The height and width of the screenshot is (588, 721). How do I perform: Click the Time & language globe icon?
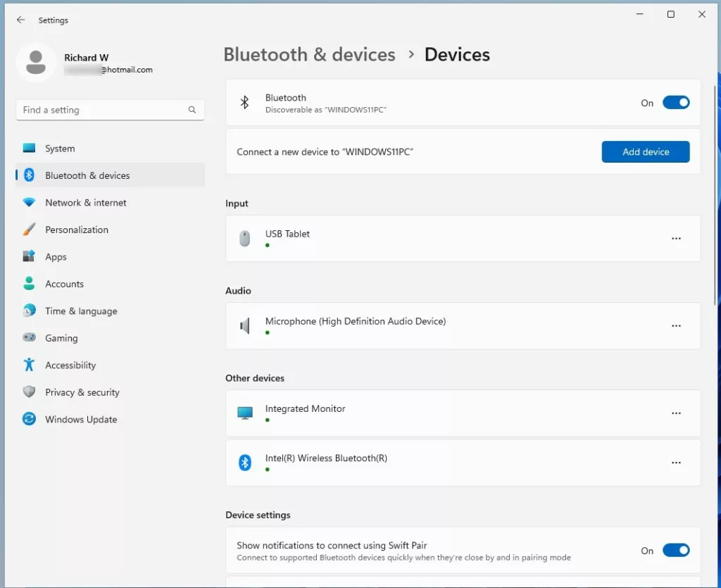point(29,311)
